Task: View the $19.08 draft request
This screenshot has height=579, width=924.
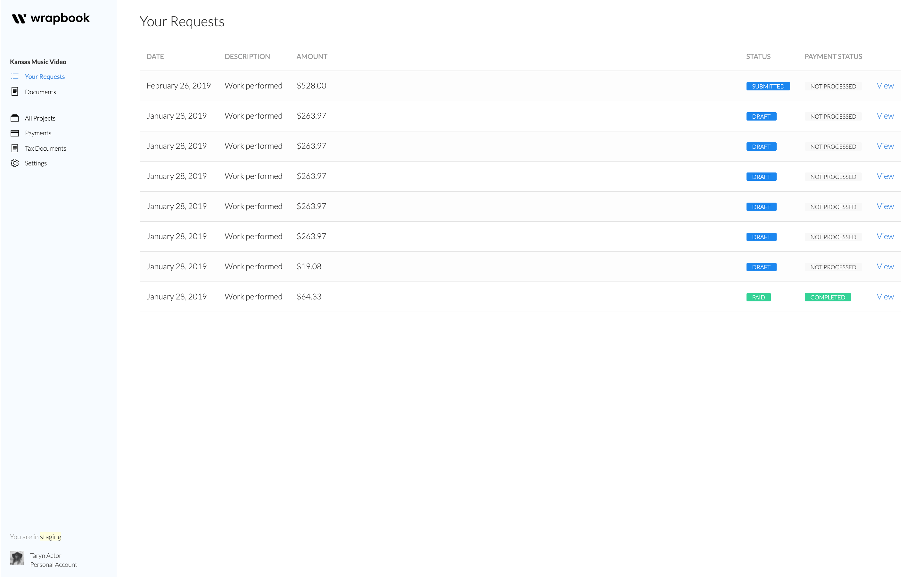Action: click(x=885, y=266)
